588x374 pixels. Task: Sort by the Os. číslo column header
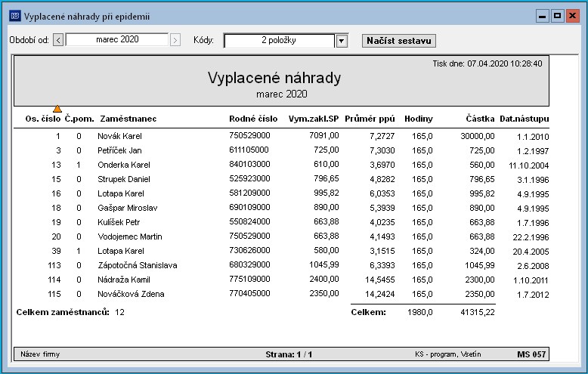point(43,119)
